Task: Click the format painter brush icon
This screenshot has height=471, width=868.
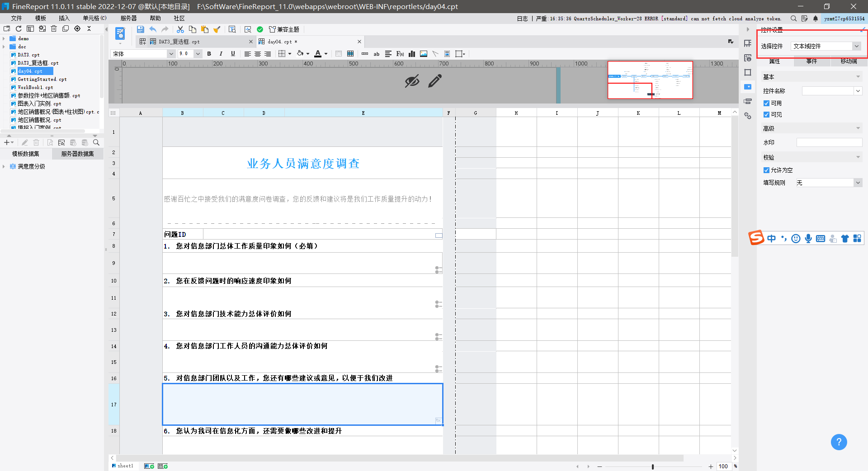Action: (x=217, y=29)
